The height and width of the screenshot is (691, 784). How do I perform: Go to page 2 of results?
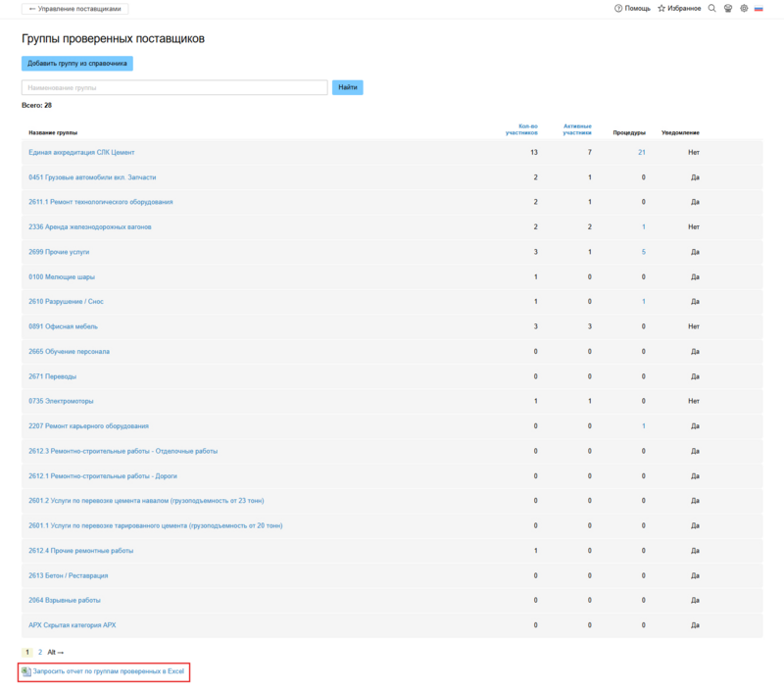click(40, 652)
